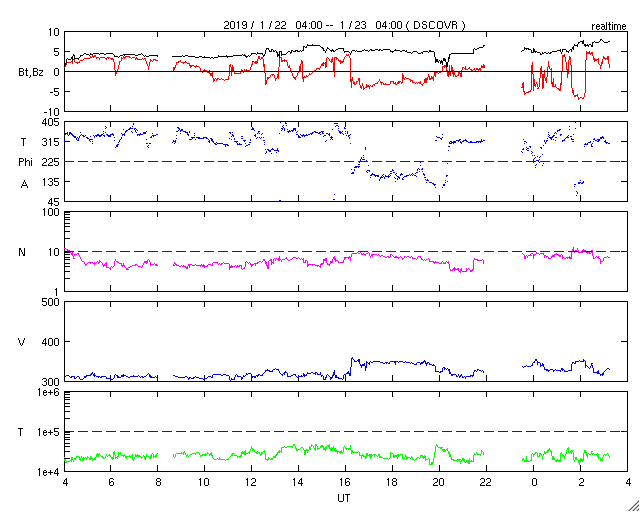This screenshot has width=640, height=512.
Task: Click the 'UT' x-axis label
Action: [x=344, y=498]
